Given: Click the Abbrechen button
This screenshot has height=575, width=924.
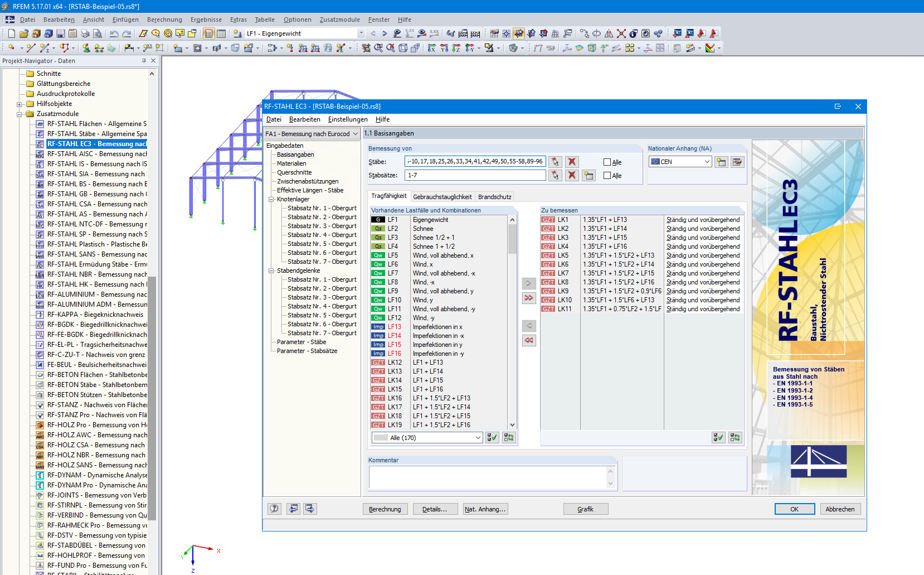Looking at the screenshot, I should tap(840, 509).
